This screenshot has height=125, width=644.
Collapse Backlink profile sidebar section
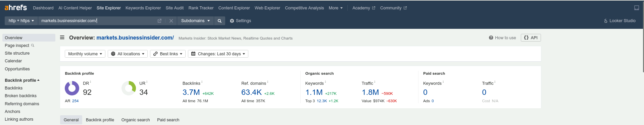22,80
